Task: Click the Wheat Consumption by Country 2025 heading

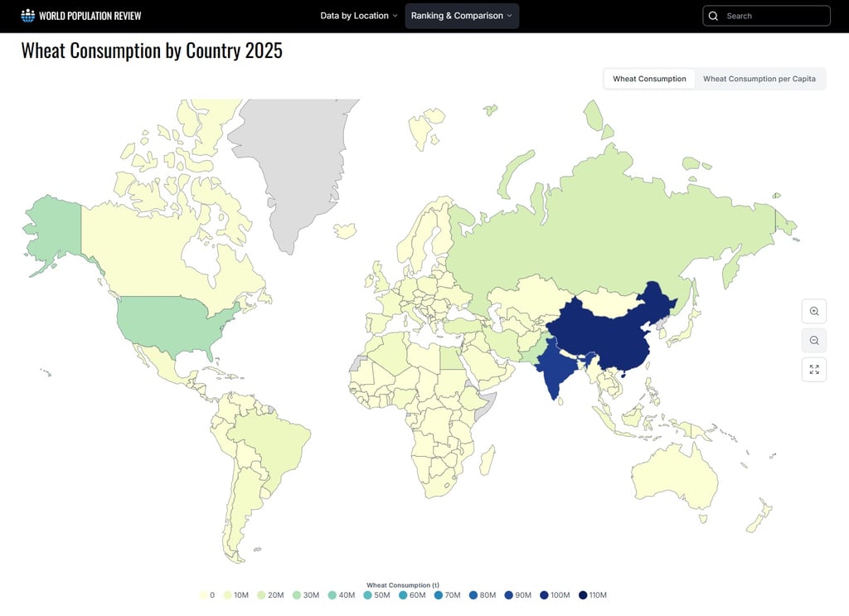Action: click(x=152, y=51)
